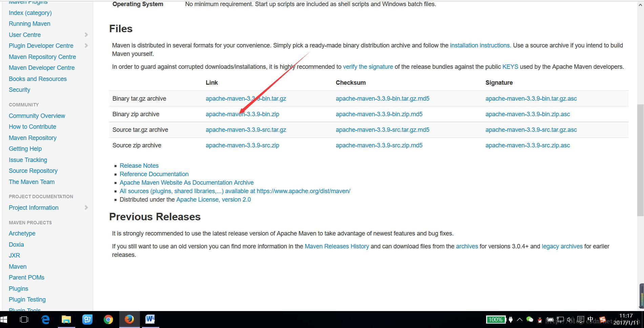Open the Reference Documentation link
This screenshot has width=644, height=328.
coord(154,174)
